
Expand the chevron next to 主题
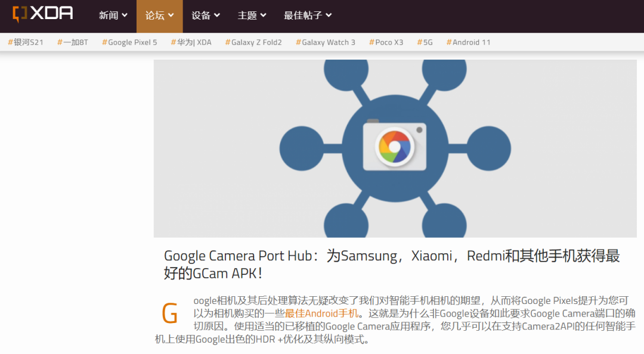pyautogui.click(x=264, y=15)
